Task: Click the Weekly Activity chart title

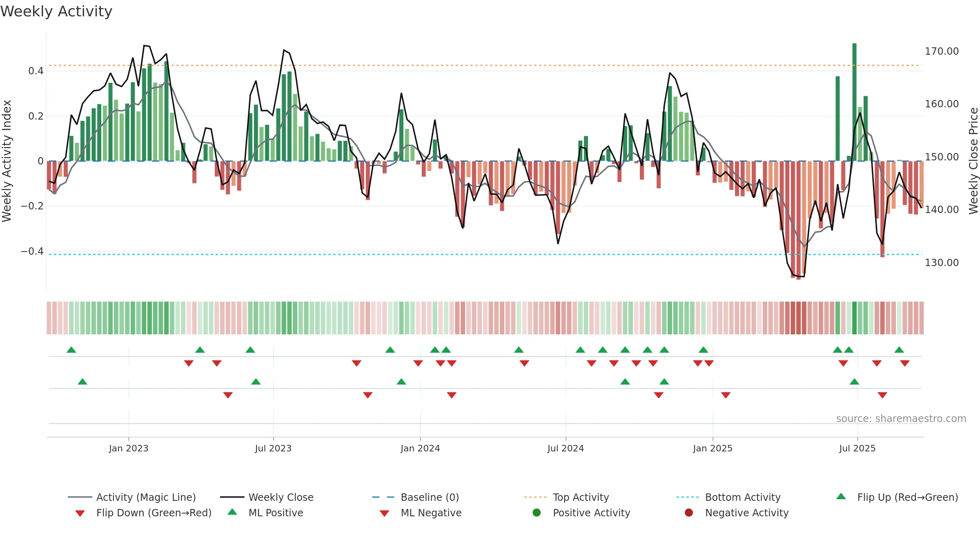Action: point(56,11)
